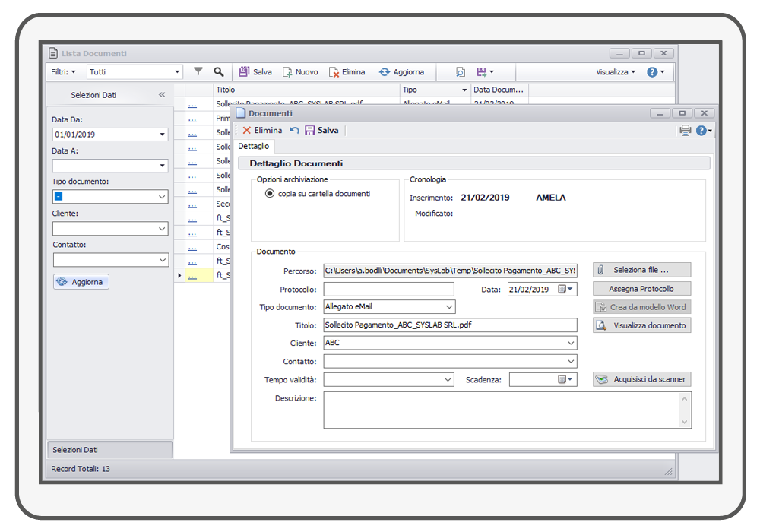Open the Tipo documento dropdown showing Allegato eMail
Viewport: 760px width, 532px height.
click(449, 307)
